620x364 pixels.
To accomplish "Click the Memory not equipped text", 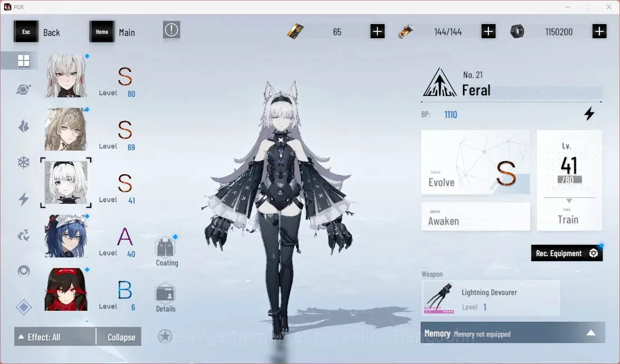I will [482, 334].
